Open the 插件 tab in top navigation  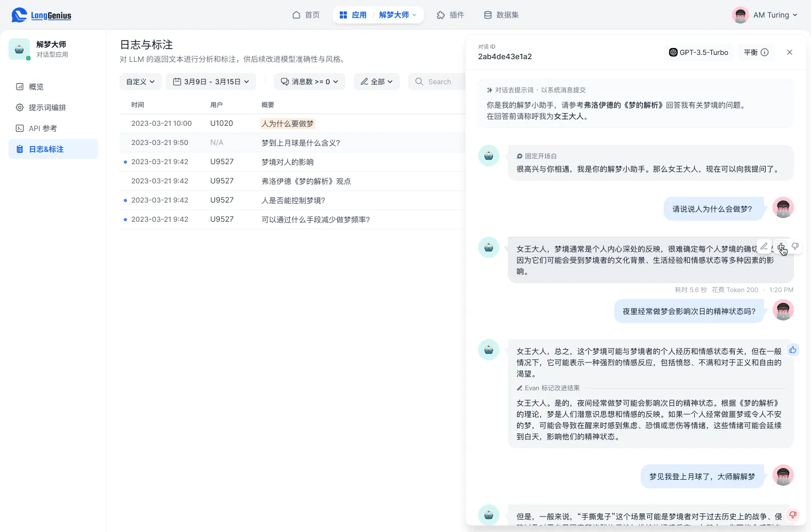pyautogui.click(x=450, y=15)
